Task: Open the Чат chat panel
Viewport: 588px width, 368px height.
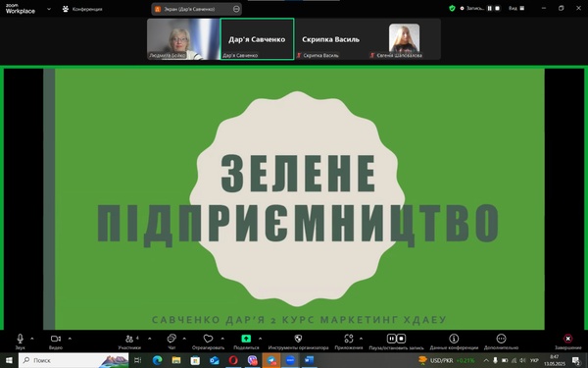Action: (171, 339)
